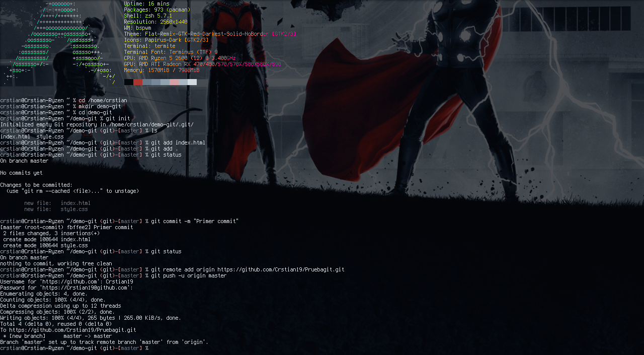Click the 'git push -u origin master' command
Image resolution: width=644 pixels, height=355 pixels.
189,276
